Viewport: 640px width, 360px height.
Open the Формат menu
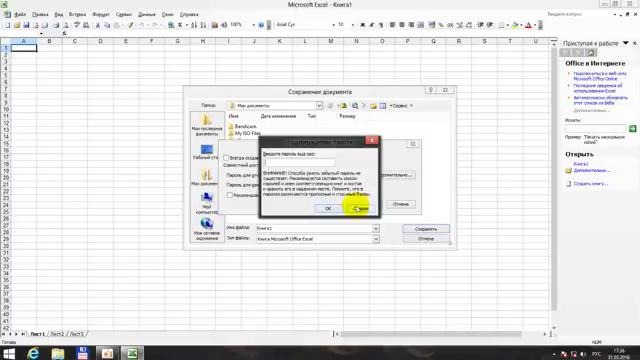click(101, 14)
